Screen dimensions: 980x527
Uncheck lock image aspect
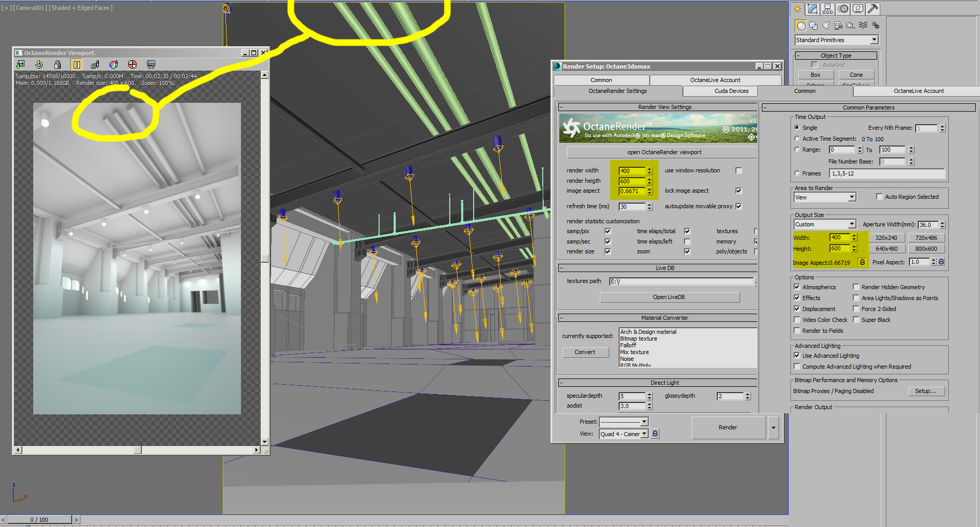(x=739, y=191)
